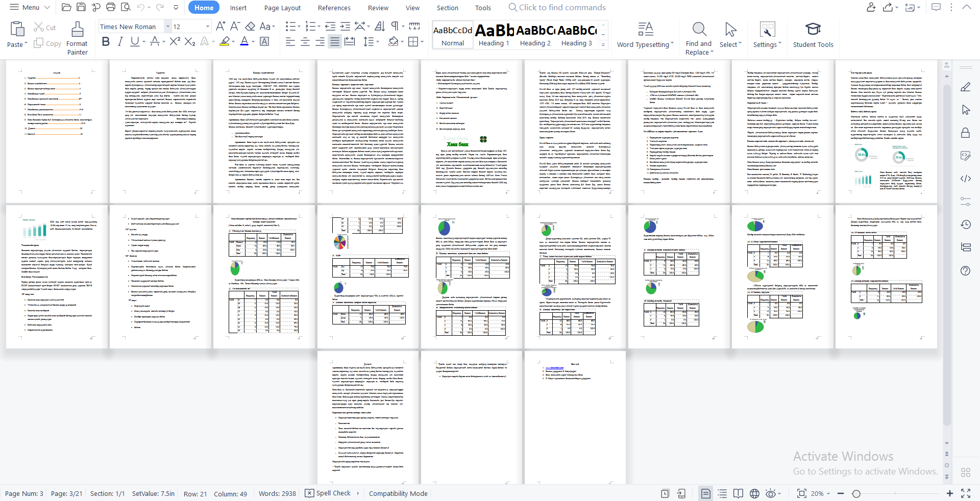The height and width of the screenshot is (501, 980).
Task: Open the Section tab
Action: (447, 8)
